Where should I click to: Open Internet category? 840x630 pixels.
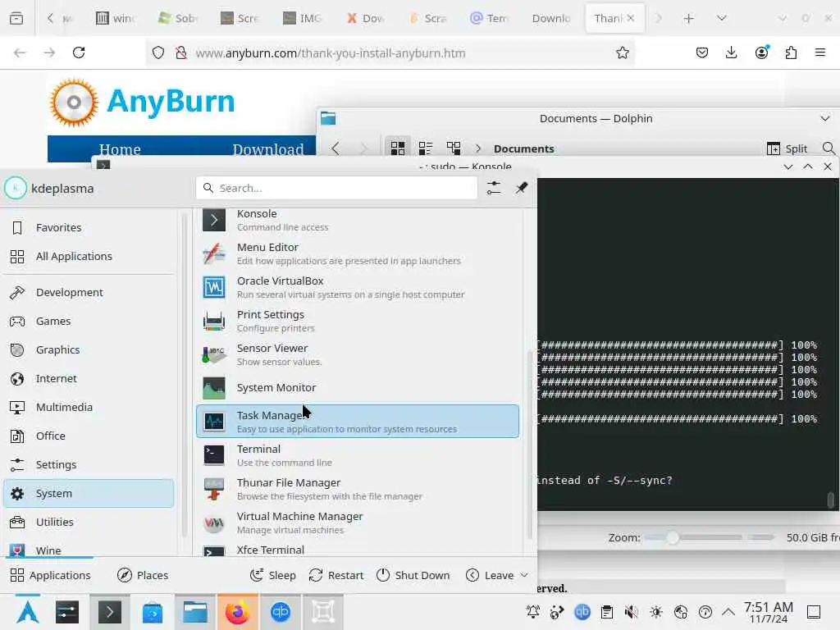coord(89,379)
